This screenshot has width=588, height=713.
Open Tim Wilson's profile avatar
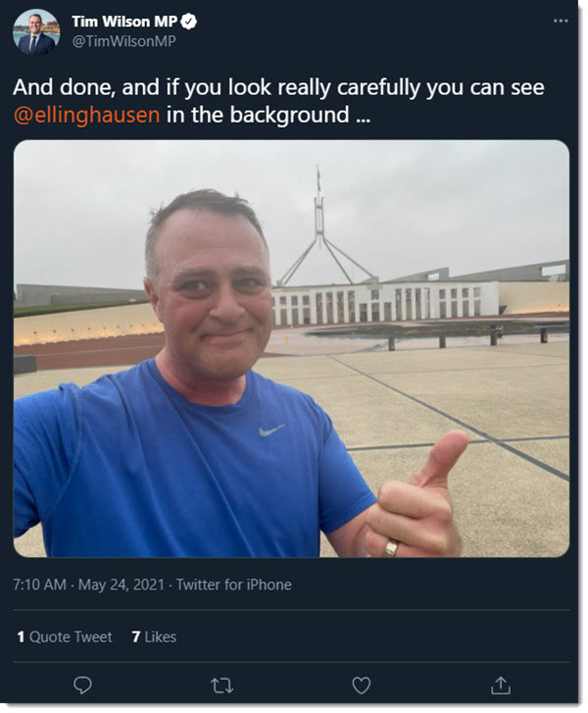coord(36,31)
